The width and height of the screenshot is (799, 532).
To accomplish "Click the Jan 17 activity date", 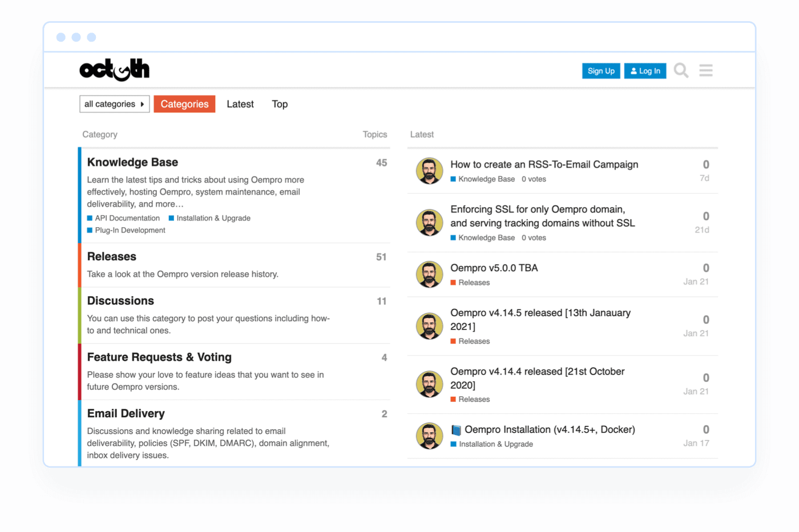I will [696, 443].
